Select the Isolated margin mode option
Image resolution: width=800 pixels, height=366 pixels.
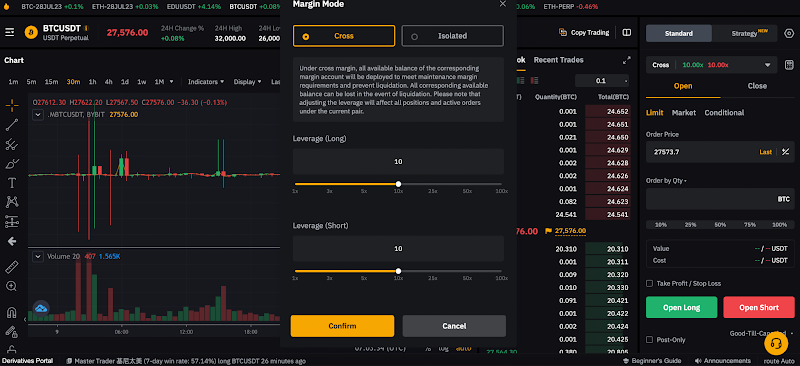pos(453,36)
